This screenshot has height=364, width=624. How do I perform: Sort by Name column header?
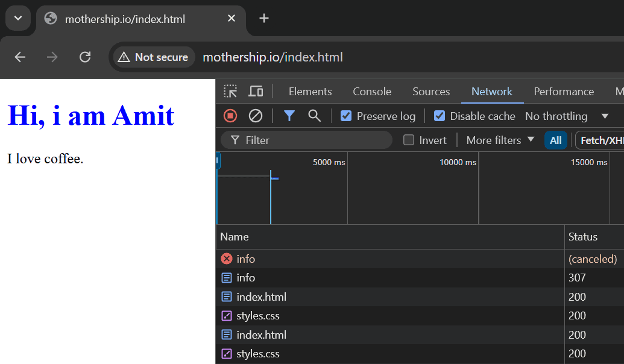[391, 237]
